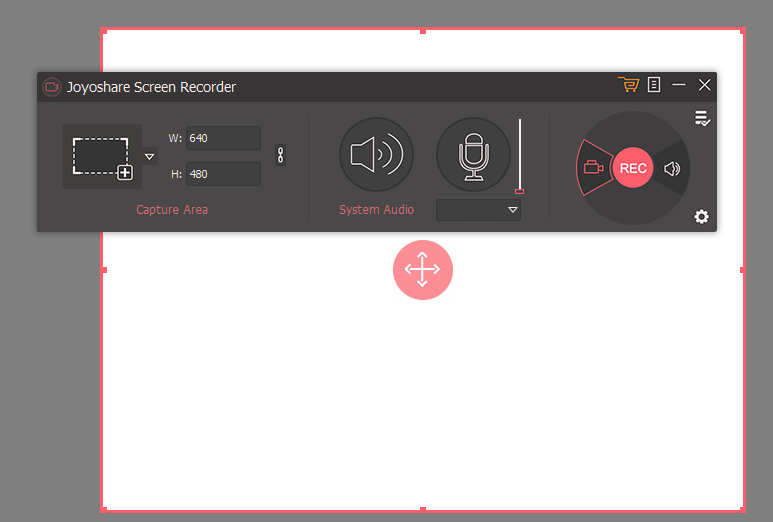Minimize the Joyoshare Screen Recorder window

click(x=679, y=85)
